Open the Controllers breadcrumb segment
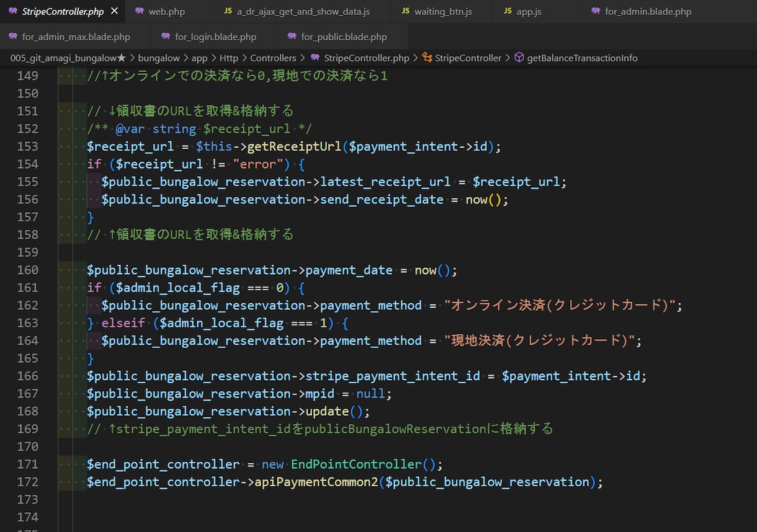This screenshot has height=532, width=757. (x=273, y=58)
